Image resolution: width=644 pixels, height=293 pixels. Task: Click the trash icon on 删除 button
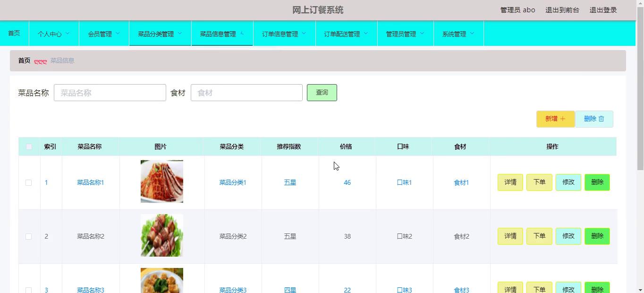[x=601, y=119]
